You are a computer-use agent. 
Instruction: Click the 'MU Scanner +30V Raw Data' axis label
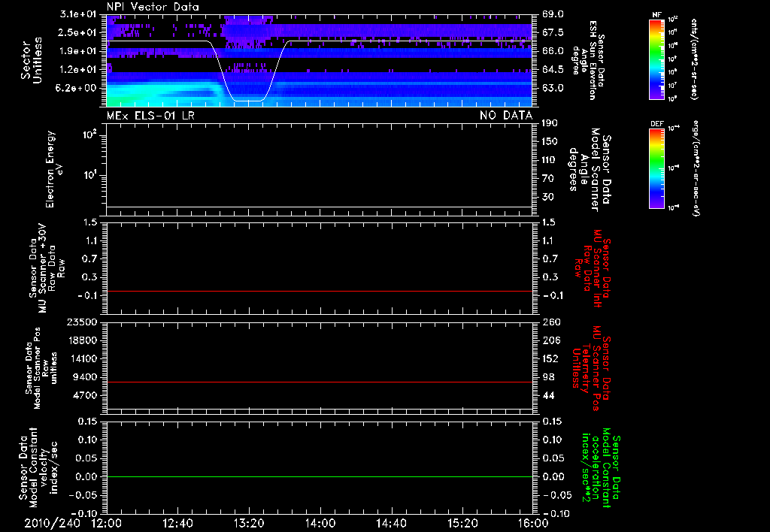(47, 268)
